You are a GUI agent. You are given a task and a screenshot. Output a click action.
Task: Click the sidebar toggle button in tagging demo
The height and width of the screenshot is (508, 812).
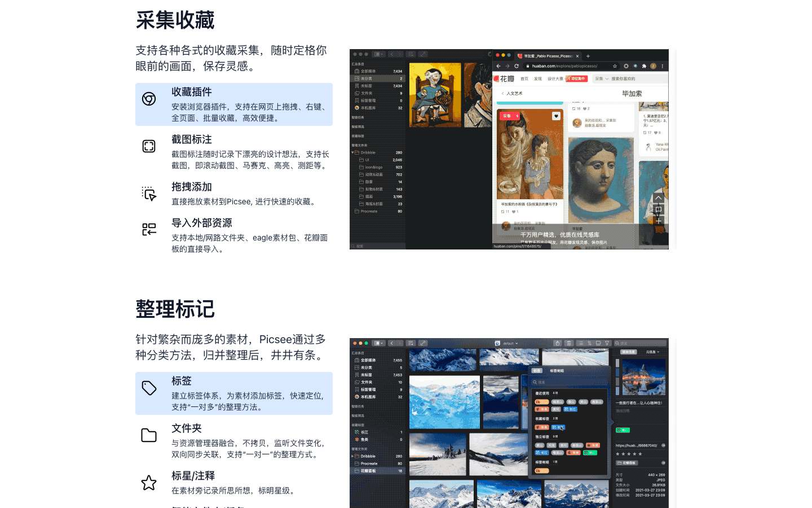tap(379, 343)
